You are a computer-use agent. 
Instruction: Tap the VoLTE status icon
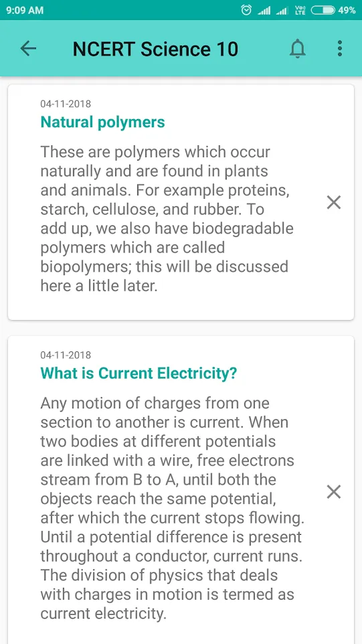pyautogui.click(x=300, y=10)
